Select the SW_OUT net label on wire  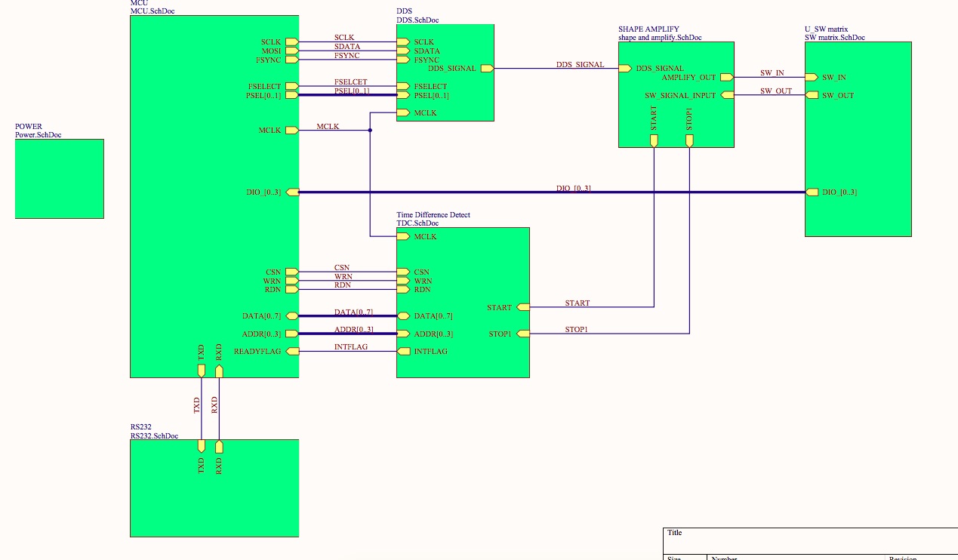point(776,91)
